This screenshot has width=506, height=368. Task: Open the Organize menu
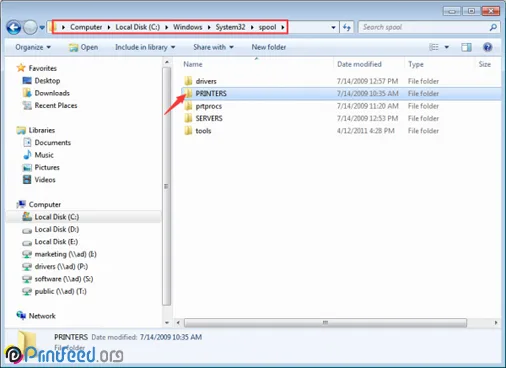click(33, 47)
